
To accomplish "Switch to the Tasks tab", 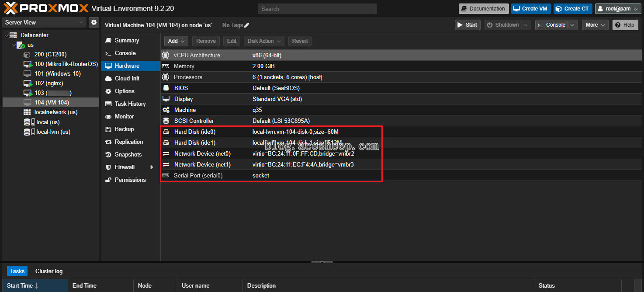I will pyautogui.click(x=17, y=271).
